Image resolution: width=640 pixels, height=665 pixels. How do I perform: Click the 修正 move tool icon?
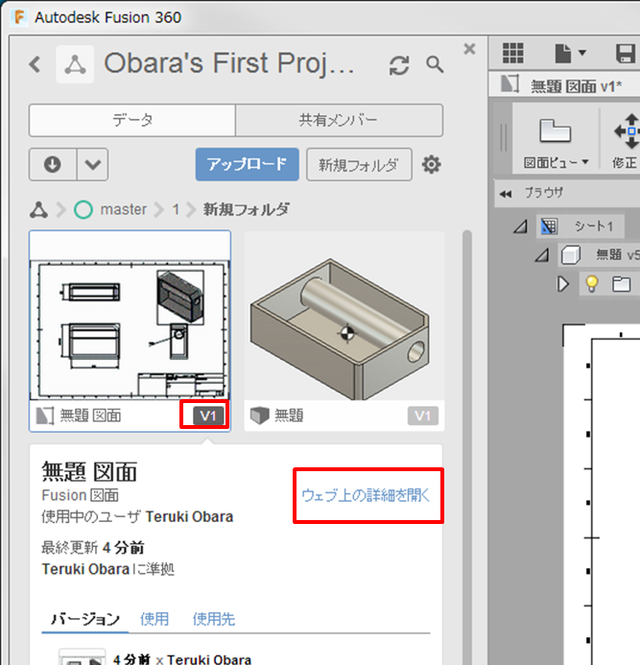pyautogui.click(x=628, y=131)
